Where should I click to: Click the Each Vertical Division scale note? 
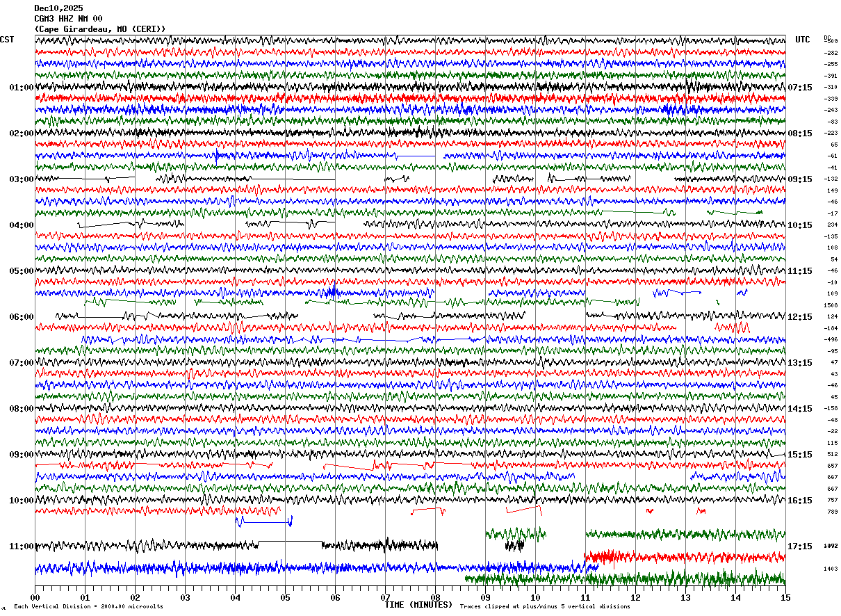[x=88, y=607]
